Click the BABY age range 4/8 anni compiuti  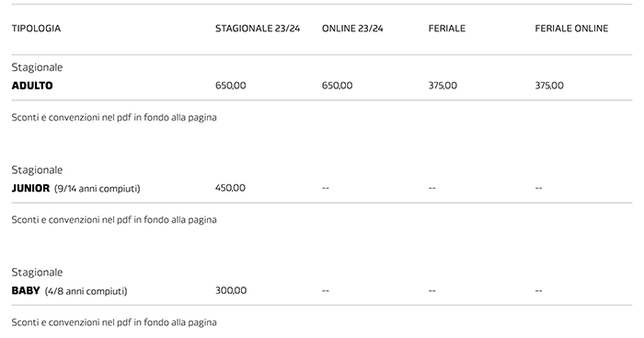tap(86, 291)
